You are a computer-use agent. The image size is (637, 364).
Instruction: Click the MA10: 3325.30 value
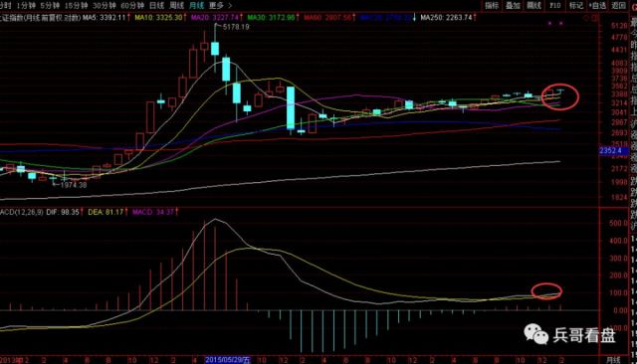click(x=160, y=18)
